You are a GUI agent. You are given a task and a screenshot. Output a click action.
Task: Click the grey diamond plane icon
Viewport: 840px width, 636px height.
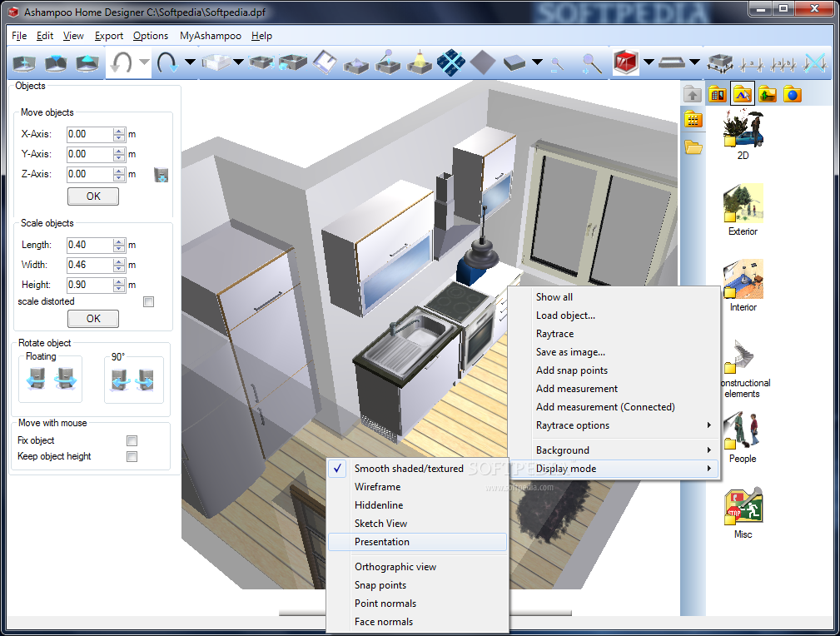483,62
